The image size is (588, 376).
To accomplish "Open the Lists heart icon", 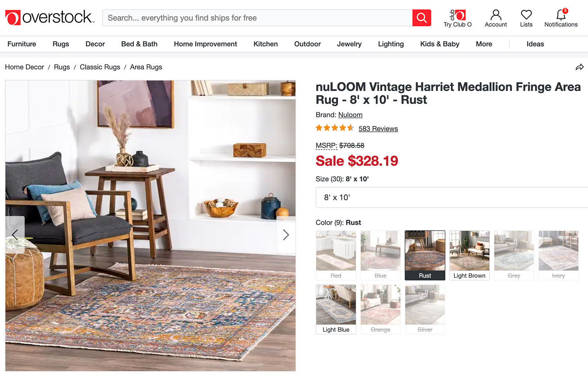I will [526, 15].
